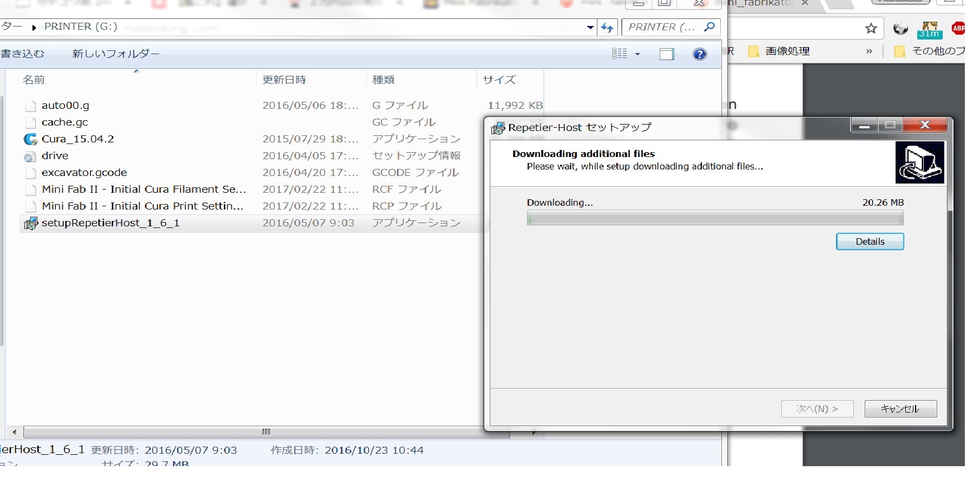This screenshot has height=477, width=980.
Task: Select Mini Fab II Initial Cura Filament file
Action: click(x=144, y=190)
